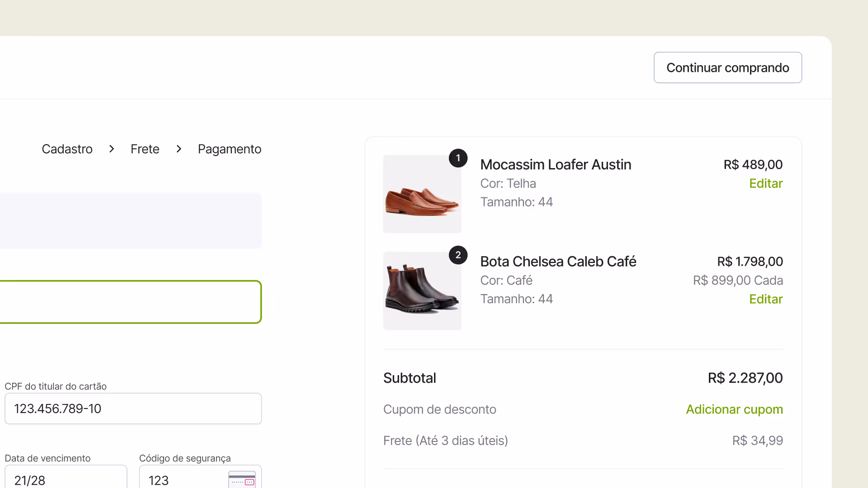Click the Continuar comprando button
This screenshot has height=488, width=868.
pos(728,67)
